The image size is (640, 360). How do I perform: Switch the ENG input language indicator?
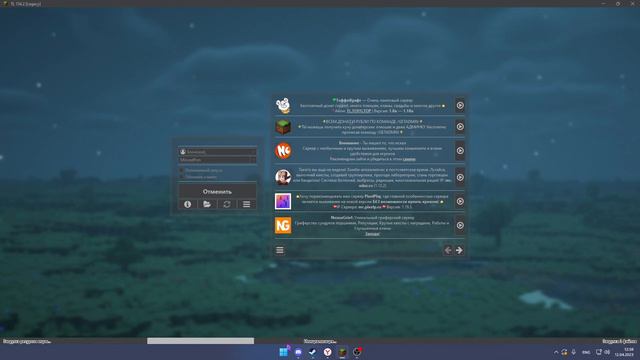(586, 352)
